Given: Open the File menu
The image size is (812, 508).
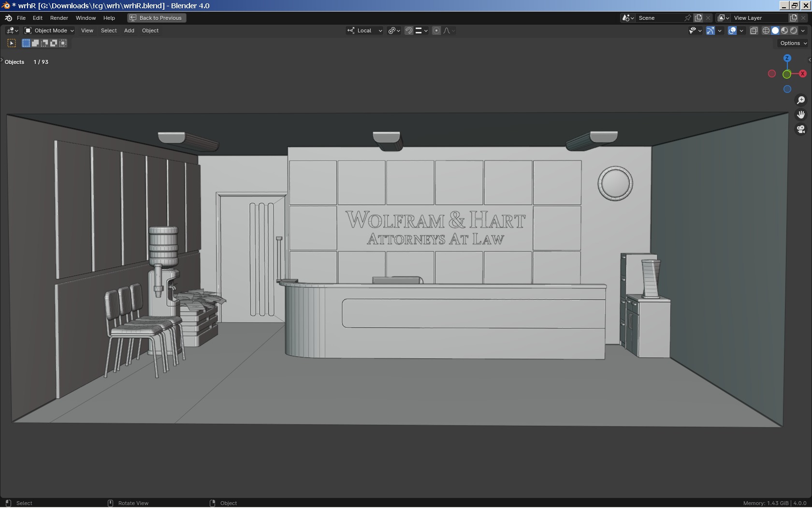Looking at the screenshot, I should tap(21, 18).
